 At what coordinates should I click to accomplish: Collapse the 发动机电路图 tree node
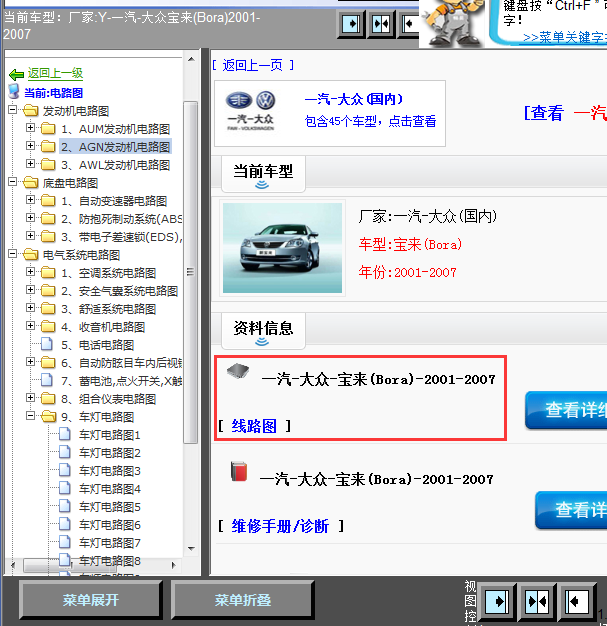(13, 109)
